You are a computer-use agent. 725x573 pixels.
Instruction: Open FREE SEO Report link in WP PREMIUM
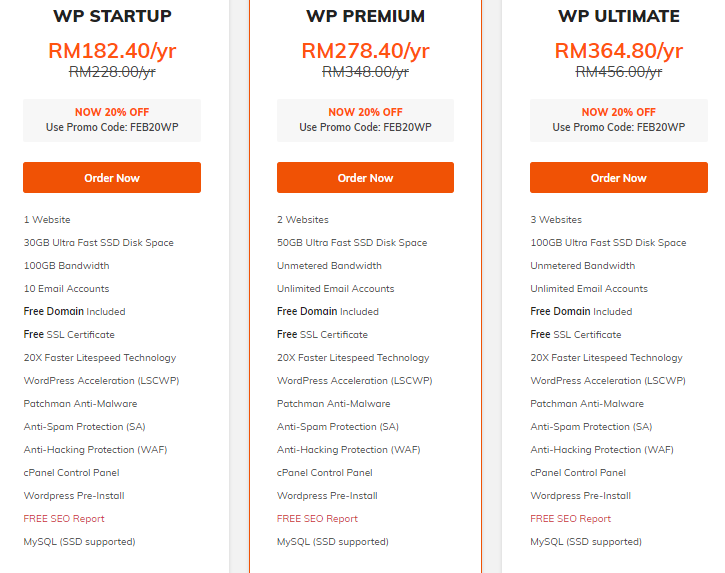(x=317, y=519)
